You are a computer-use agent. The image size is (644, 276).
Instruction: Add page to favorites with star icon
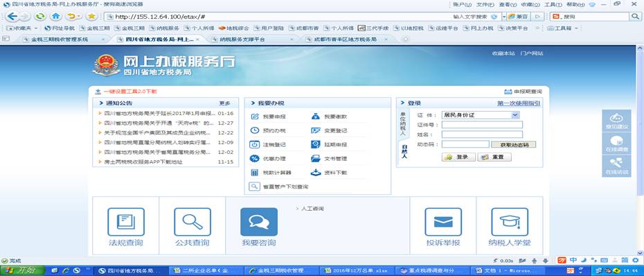point(91,17)
